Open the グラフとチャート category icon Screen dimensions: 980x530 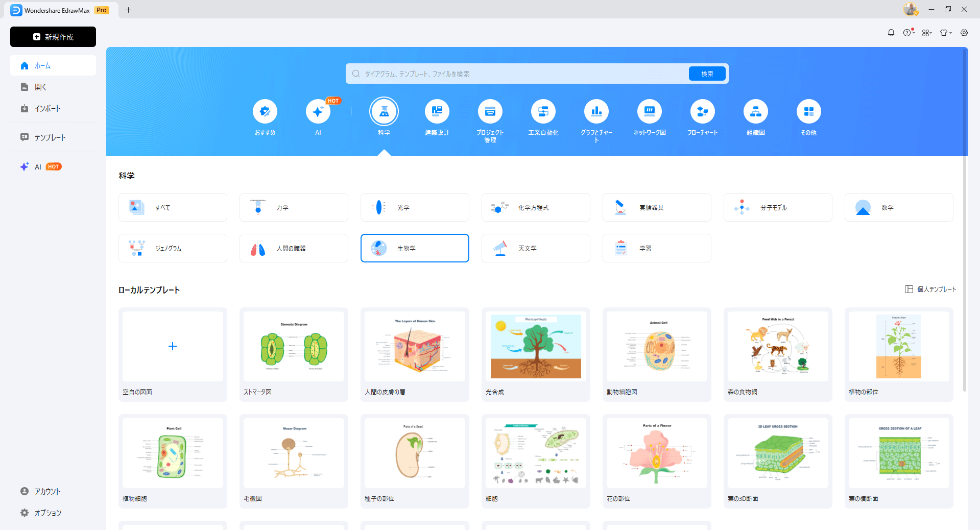(596, 112)
